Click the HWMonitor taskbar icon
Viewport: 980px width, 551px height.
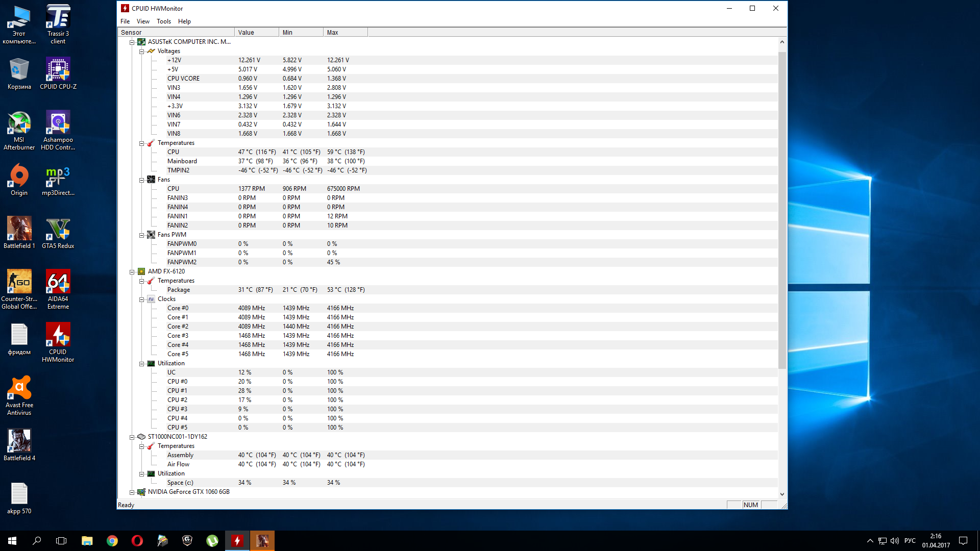point(237,541)
